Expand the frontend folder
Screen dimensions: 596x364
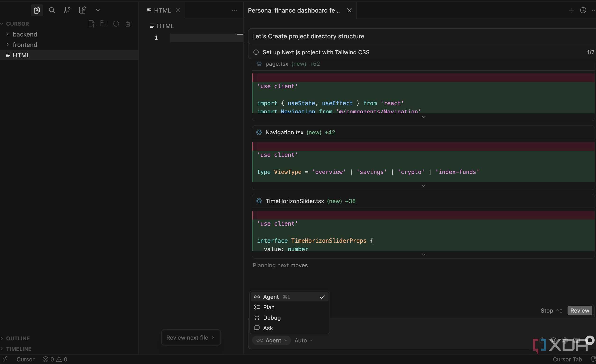[69, 45]
